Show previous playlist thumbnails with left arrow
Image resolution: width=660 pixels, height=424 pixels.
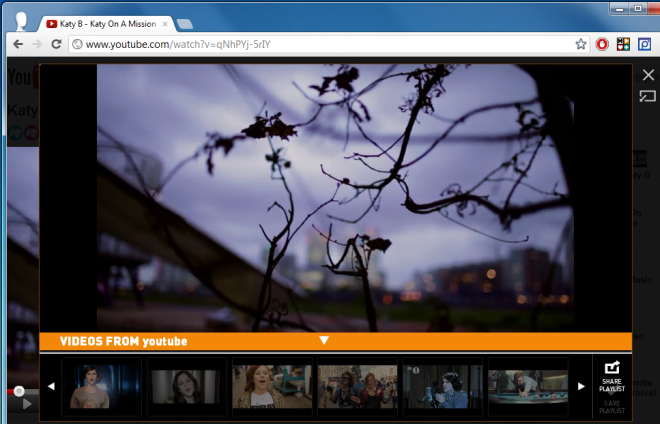coord(51,386)
